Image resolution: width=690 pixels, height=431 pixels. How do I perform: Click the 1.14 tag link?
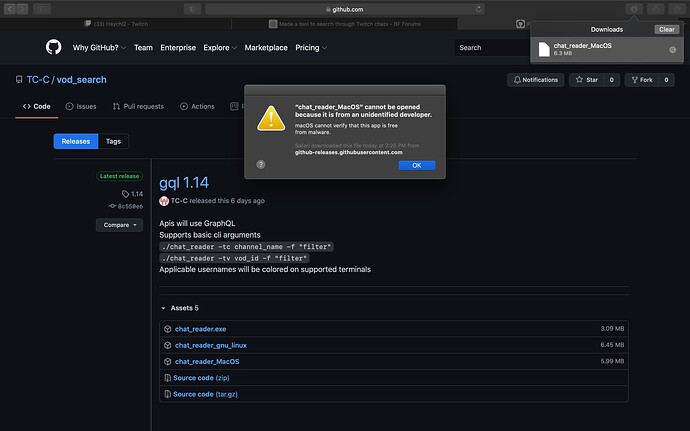(x=137, y=194)
